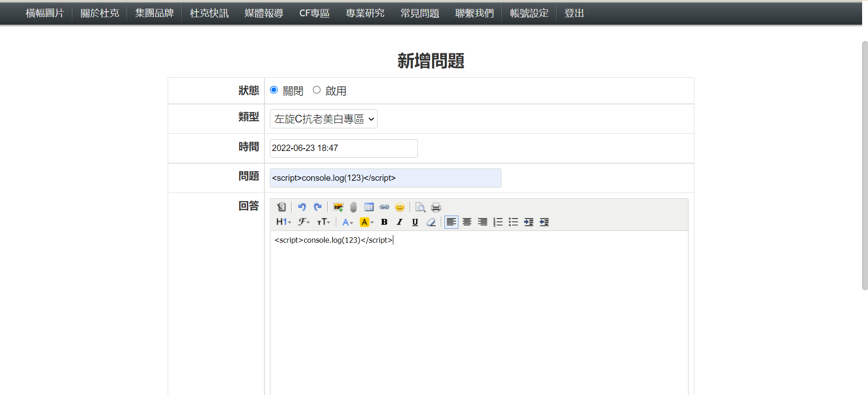Open 常見問題 in the navigation bar
This screenshot has height=395, width=868.
420,13
